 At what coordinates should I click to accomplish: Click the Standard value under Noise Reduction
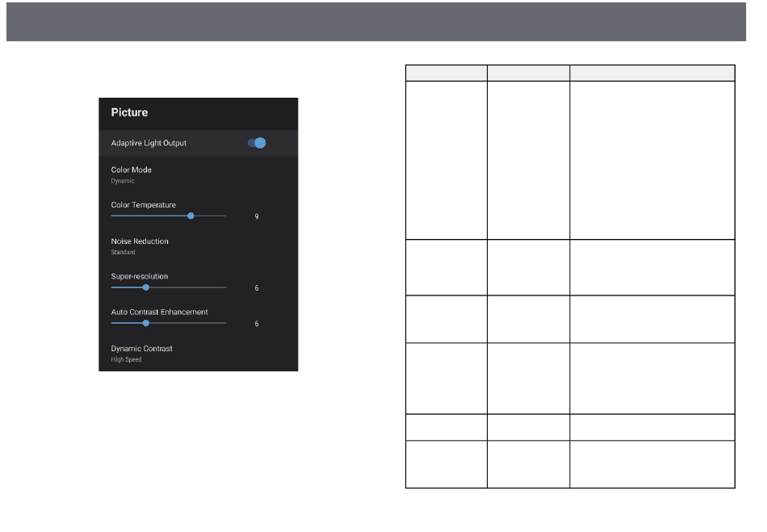tap(124, 253)
